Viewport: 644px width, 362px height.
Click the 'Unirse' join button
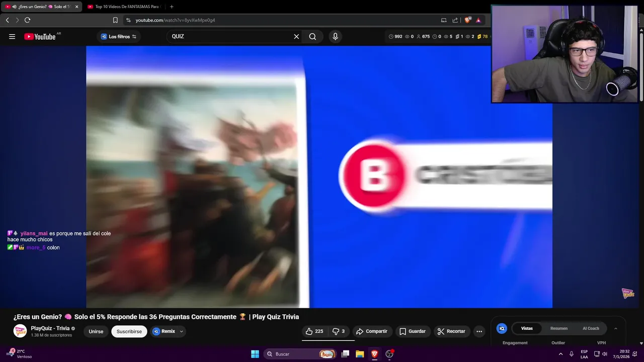point(96,331)
